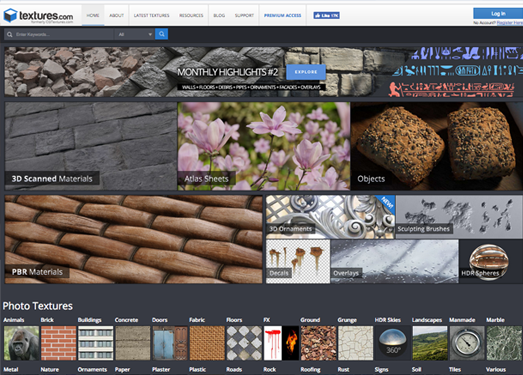This screenshot has width=523, height=375.
Task: Select the HDR Skies 360° thumbnail
Action: pos(393,343)
